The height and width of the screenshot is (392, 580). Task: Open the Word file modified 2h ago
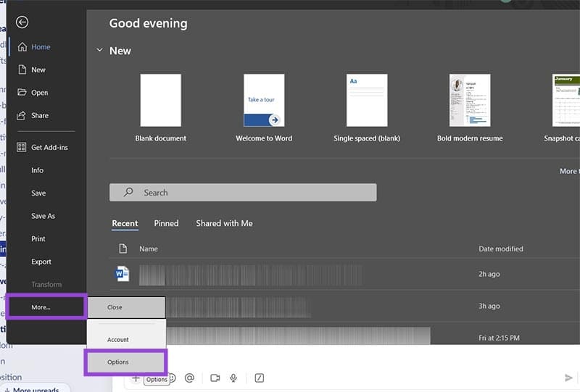tap(345, 275)
